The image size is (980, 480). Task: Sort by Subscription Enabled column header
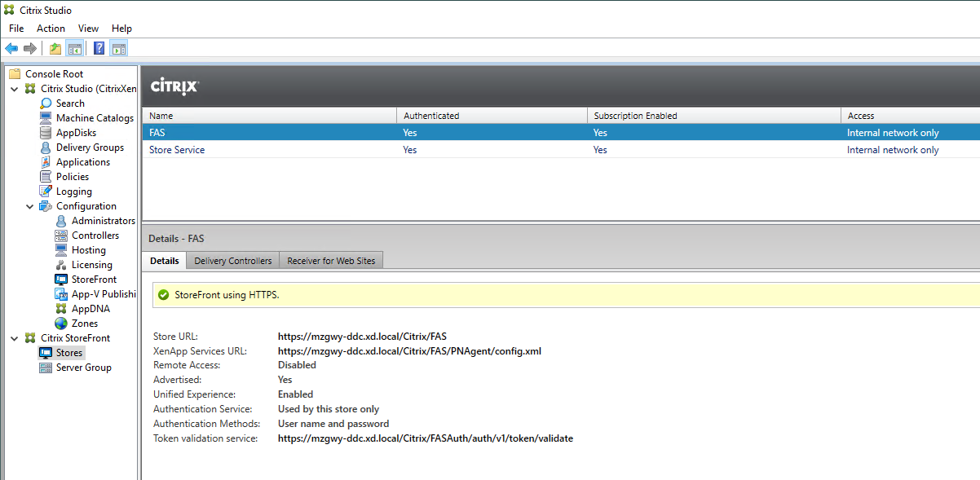(x=714, y=116)
